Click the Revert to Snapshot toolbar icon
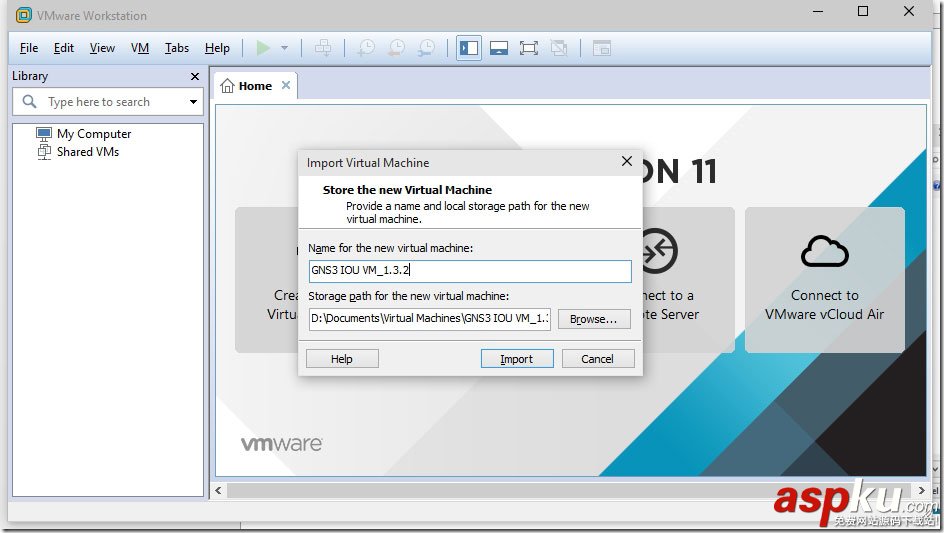 [x=396, y=48]
